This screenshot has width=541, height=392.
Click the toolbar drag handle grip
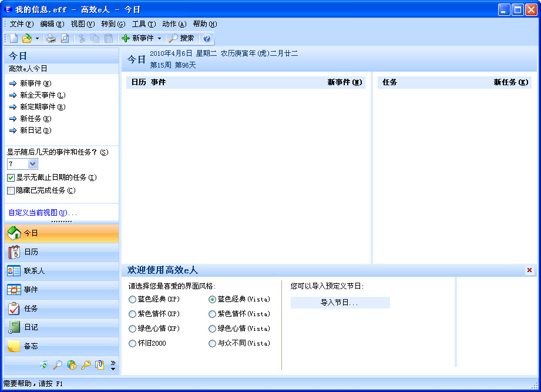5,38
